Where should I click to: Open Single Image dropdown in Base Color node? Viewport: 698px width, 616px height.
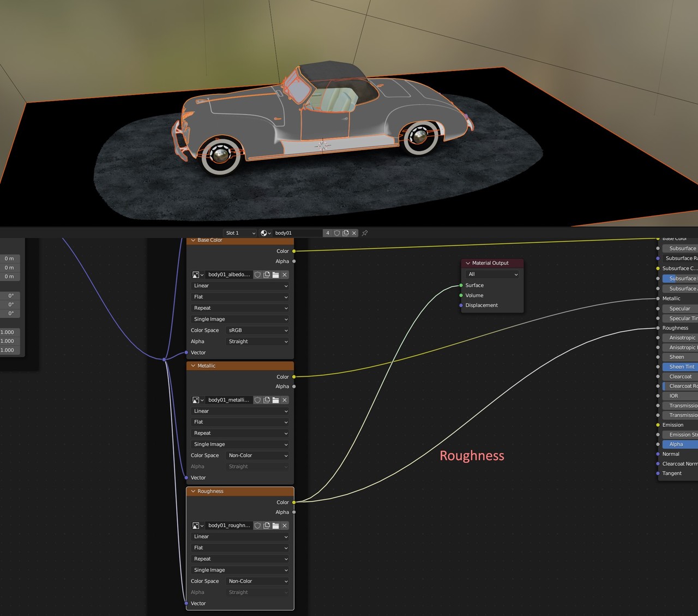click(240, 319)
